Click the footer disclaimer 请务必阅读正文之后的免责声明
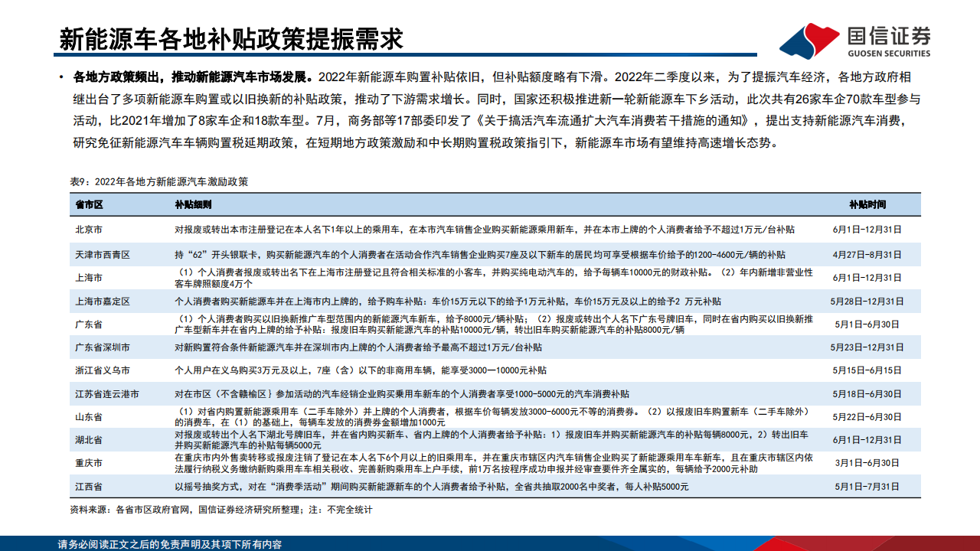This screenshot has width=980, height=551. [170, 544]
